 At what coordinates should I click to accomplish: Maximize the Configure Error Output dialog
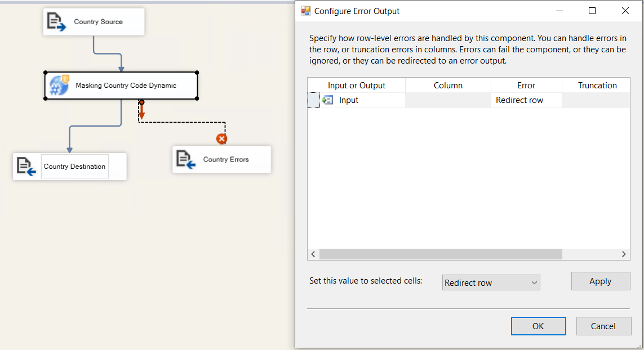coord(592,11)
